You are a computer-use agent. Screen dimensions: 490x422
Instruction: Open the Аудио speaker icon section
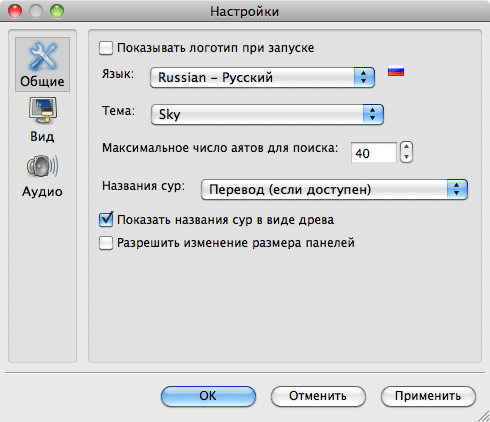43,166
